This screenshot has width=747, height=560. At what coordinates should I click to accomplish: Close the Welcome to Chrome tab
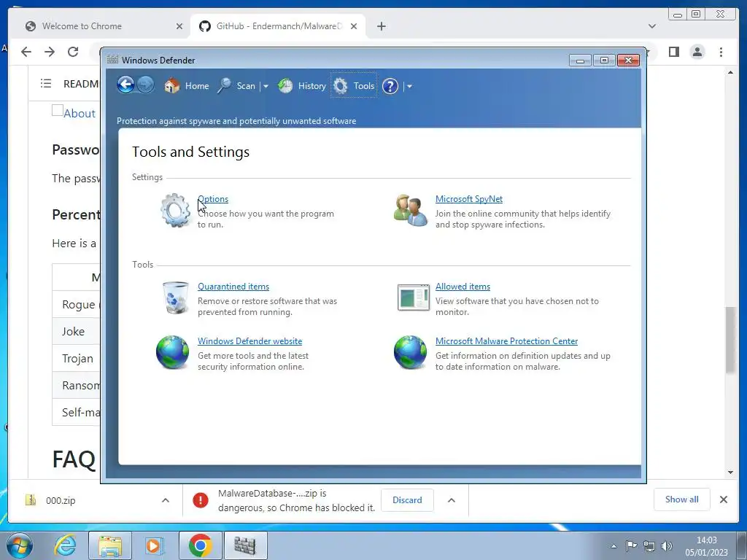point(179,26)
